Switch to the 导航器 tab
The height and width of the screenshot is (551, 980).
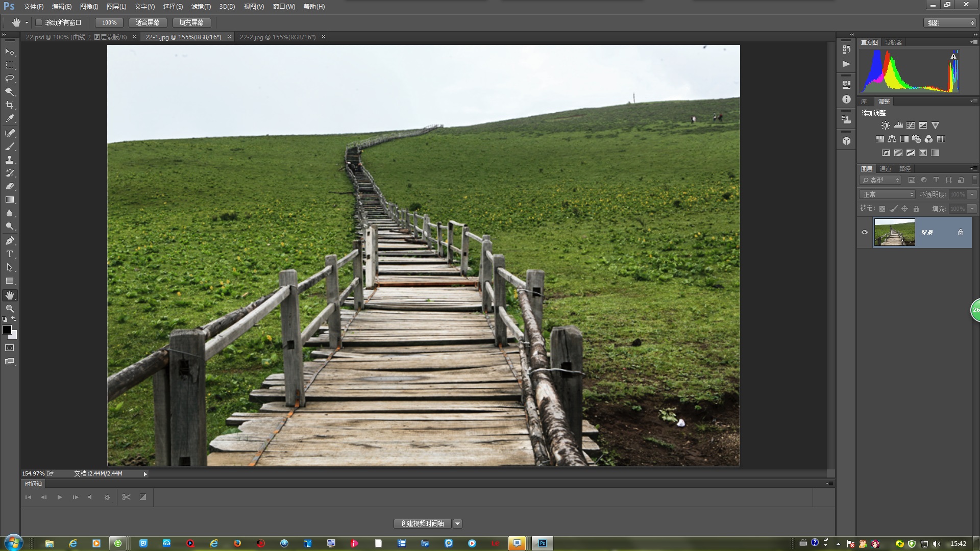coord(893,42)
